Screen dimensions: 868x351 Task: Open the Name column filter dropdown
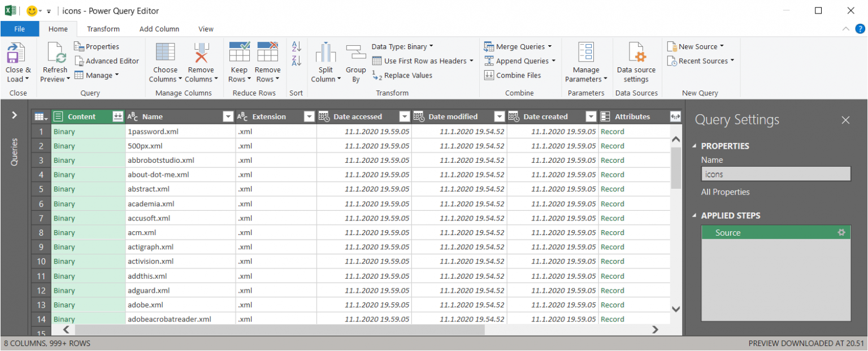[x=228, y=116]
